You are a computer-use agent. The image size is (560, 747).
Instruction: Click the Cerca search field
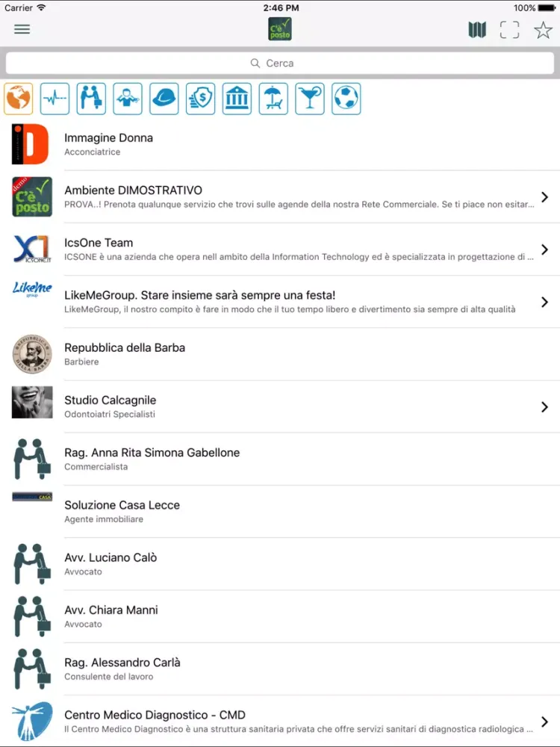pos(280,63)
